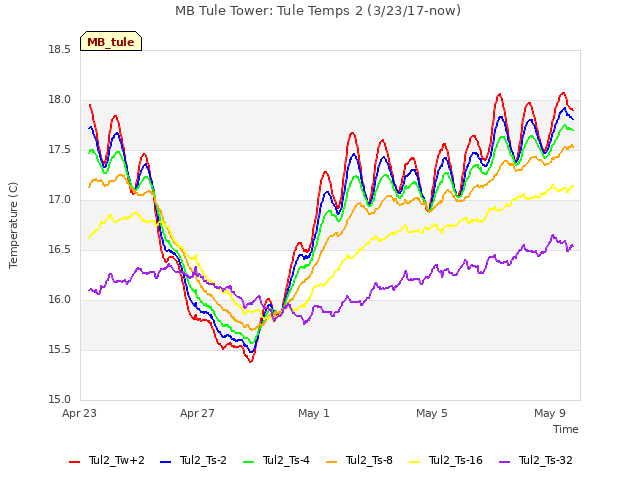
Task: Click the May 5 x-axis tick label
Action: click(x=432, y=413)
